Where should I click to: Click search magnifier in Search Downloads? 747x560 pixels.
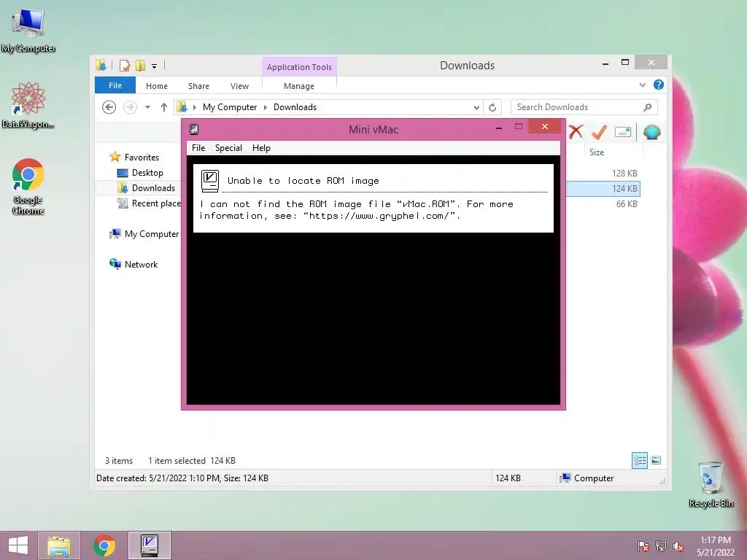(647, 107)
